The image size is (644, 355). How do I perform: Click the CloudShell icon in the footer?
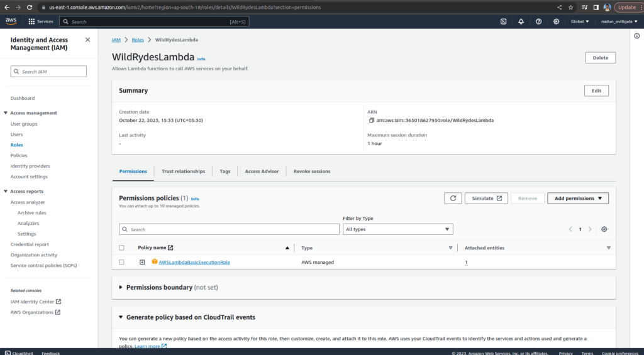pos(8,352)
